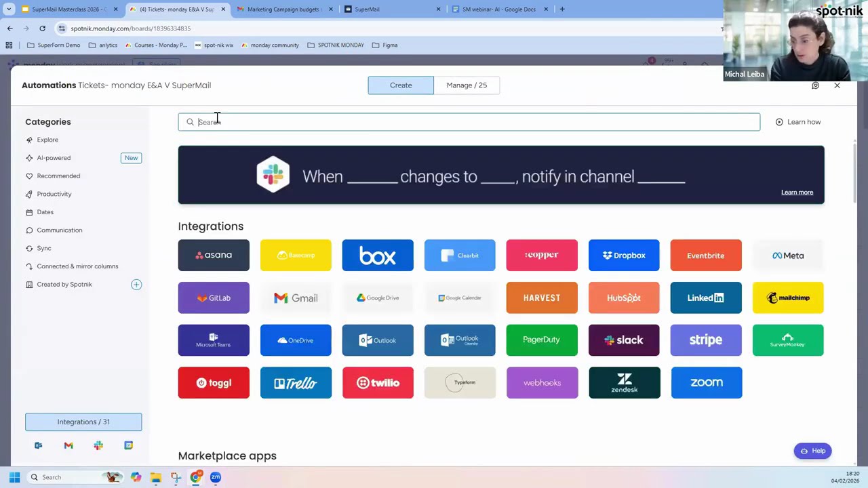Open the Meta integration tile
This screenshot has height=488, width=868.
pyautogui.click(x=788, y=255)
